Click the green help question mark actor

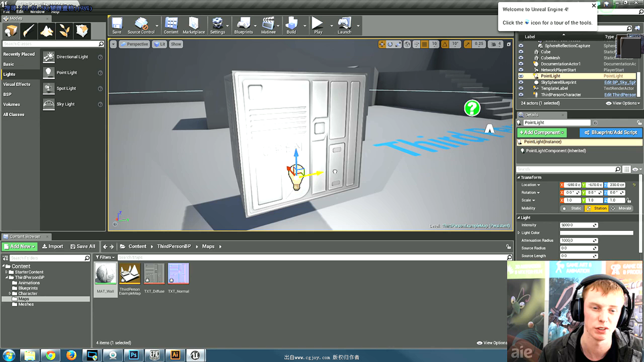[x=472, y=108]
